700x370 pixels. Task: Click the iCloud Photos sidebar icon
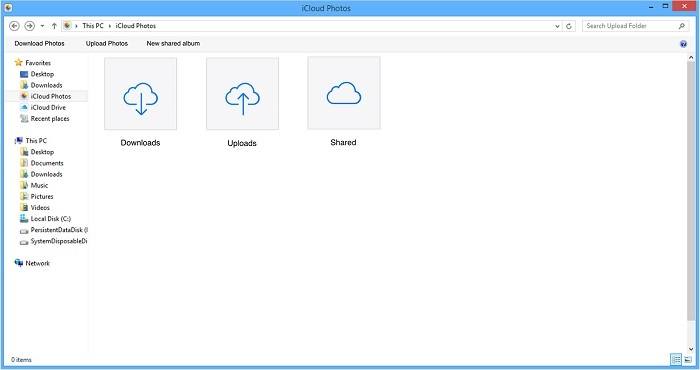[25, 96]
